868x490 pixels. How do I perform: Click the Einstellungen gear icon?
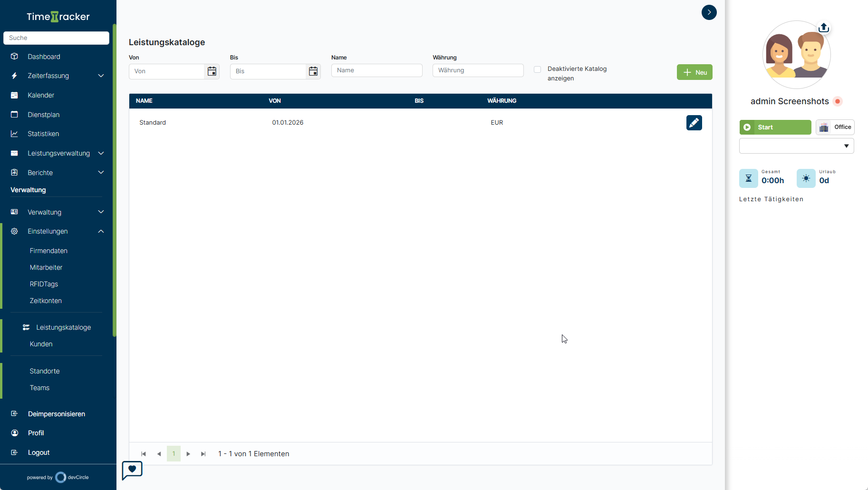point(14,231)
